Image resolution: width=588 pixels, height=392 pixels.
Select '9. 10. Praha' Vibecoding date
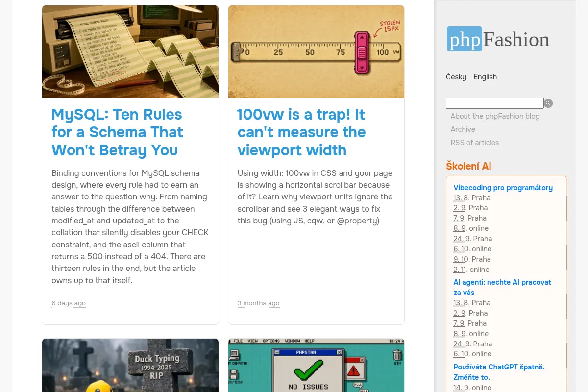(472, 259)
